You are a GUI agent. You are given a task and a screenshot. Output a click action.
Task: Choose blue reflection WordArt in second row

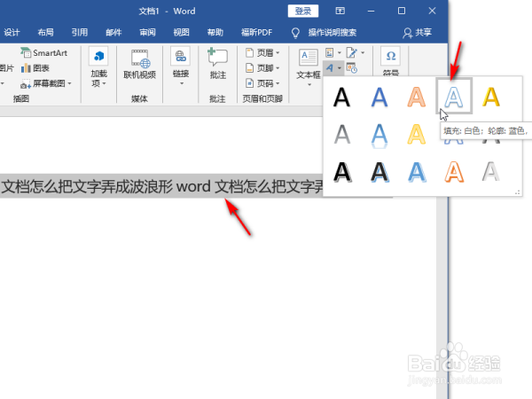379,135
